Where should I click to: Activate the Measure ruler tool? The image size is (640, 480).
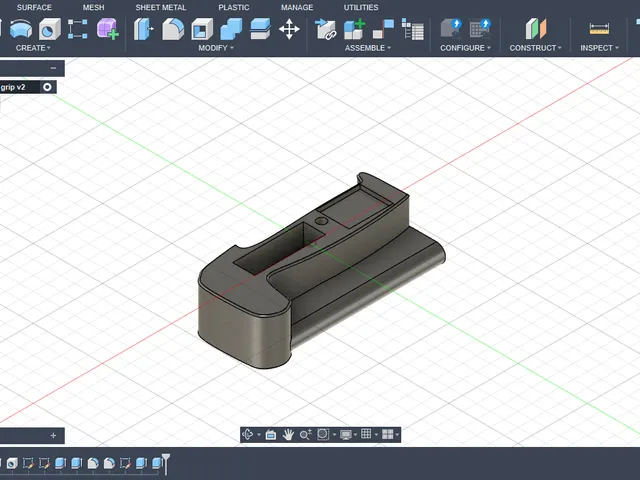pyautogui.click(x=599, y=29)
